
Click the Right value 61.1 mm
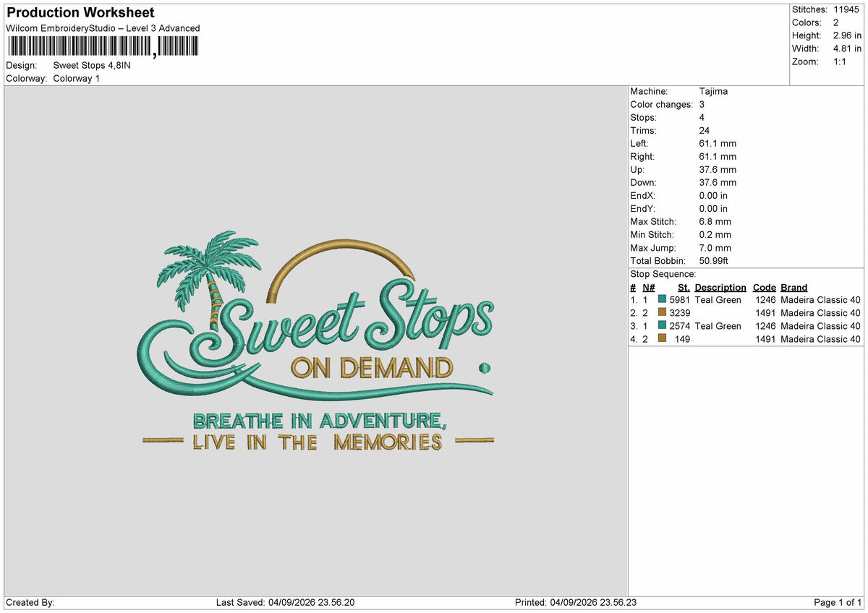point(718,156)
